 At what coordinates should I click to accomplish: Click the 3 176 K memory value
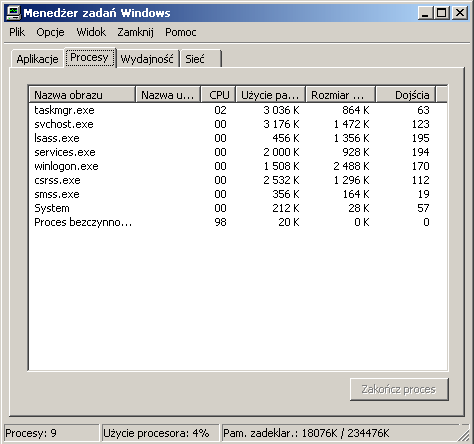click(281, 124)
